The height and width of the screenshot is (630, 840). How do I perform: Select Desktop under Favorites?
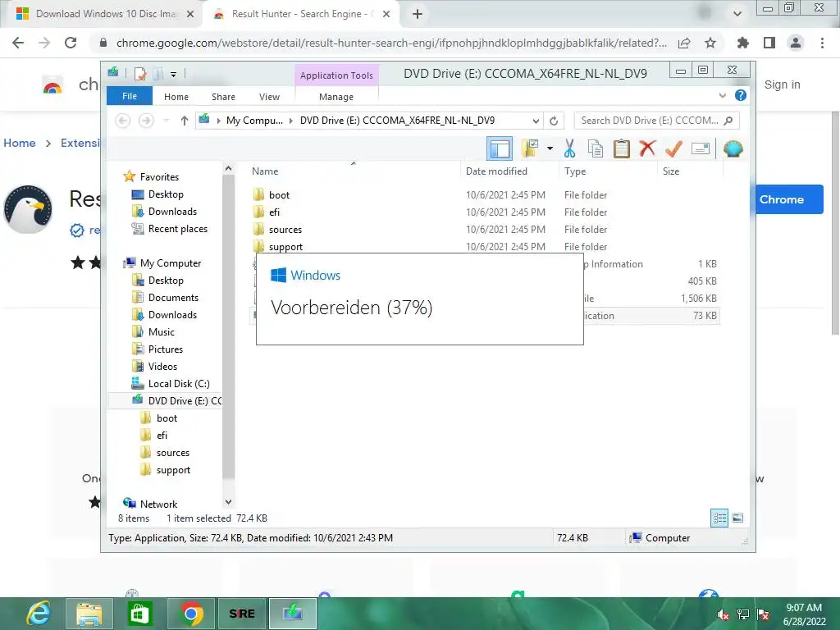click(166, 194)
